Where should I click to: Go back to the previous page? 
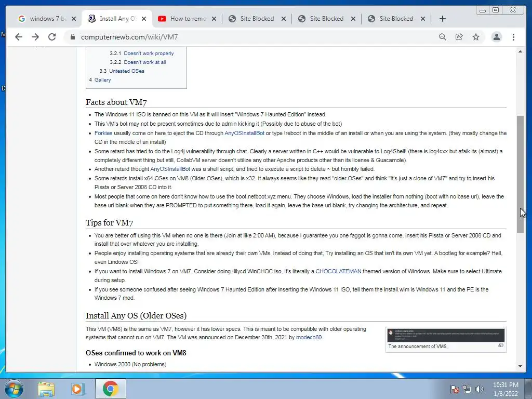point(19,37)
